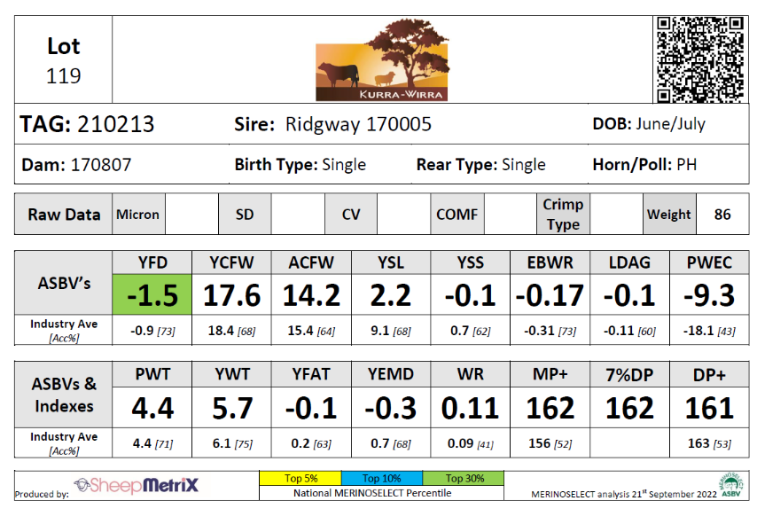Click the Lot 119 cell

tap(64, 60)
